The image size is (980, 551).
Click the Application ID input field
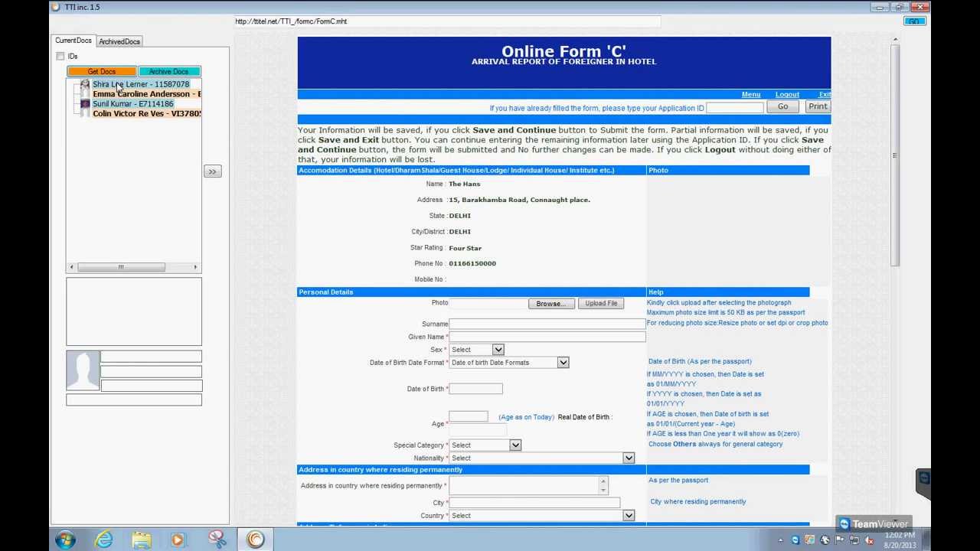734,108
